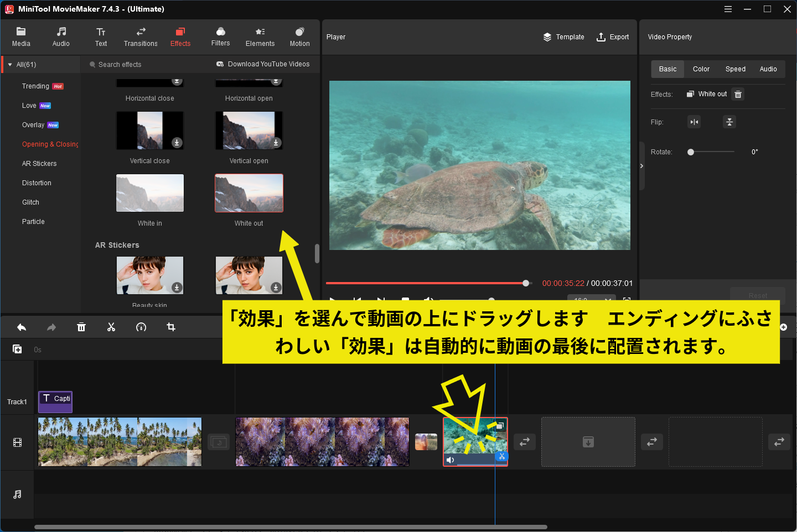Flip the video horizontally
This screenshot has width=797, height=532.
pos(694,122)
